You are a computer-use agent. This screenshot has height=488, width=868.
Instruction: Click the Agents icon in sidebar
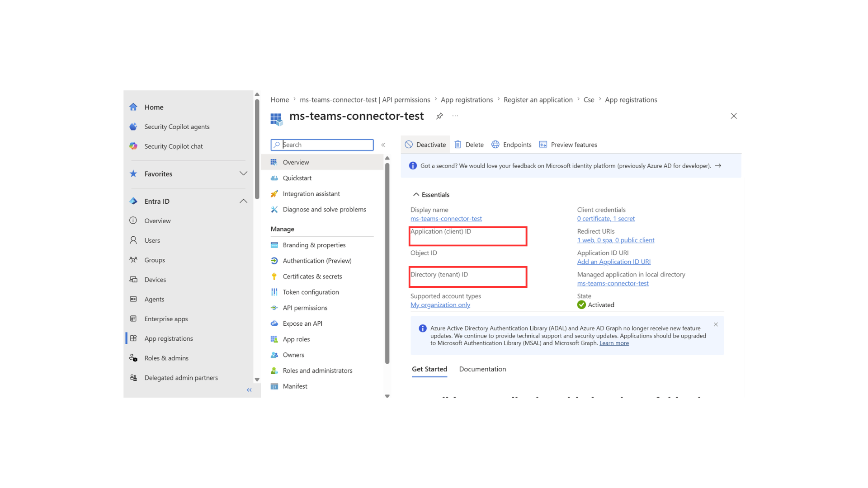[133, 299]
